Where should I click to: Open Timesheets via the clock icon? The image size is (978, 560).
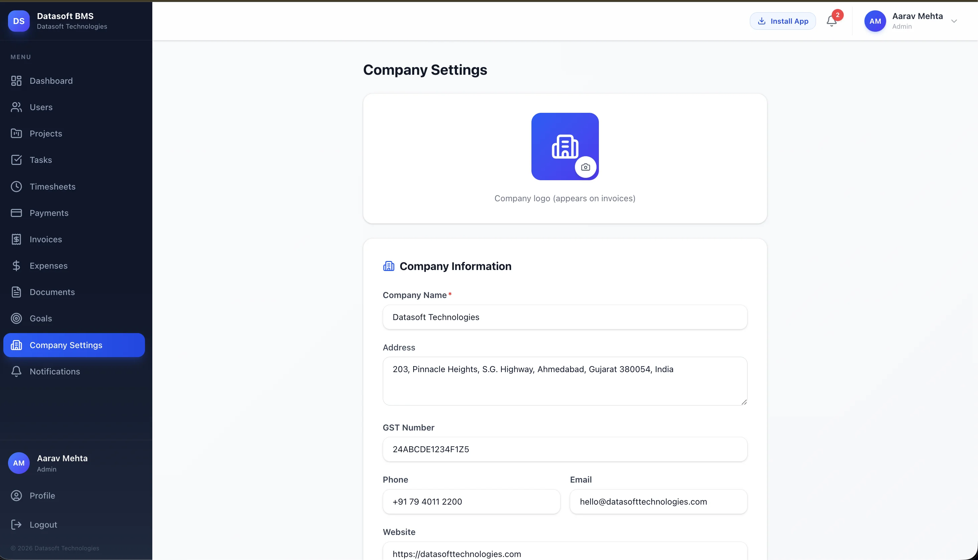tap(16, 186)
